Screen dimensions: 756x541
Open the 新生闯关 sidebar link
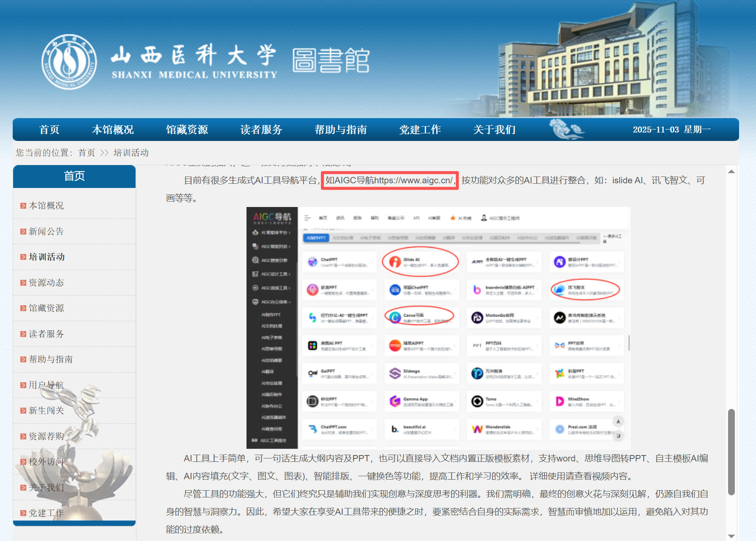point(46,411)
